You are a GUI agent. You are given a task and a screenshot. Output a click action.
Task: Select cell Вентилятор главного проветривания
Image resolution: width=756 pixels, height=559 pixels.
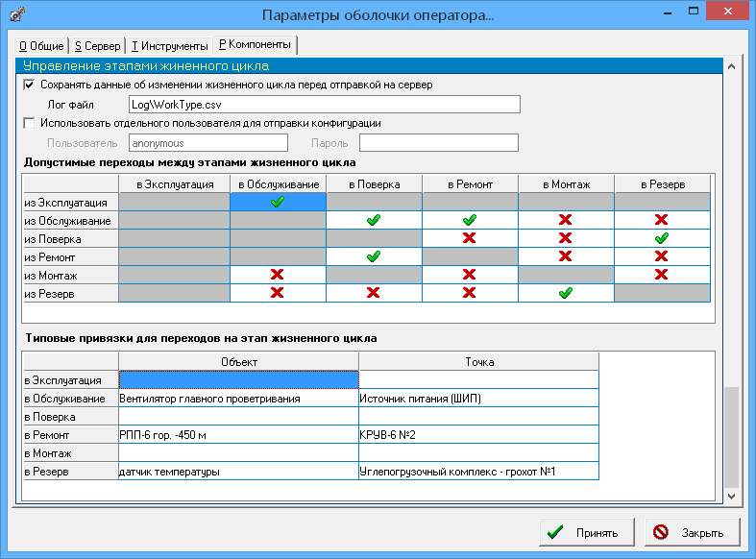(x=238, y=399)
